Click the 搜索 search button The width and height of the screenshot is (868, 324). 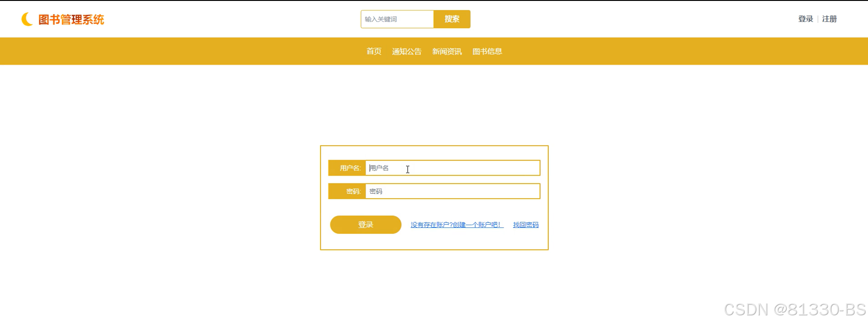point(452,19)
